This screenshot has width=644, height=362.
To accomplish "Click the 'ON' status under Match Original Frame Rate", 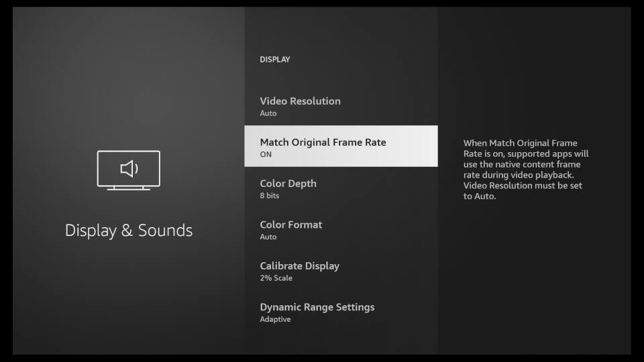I will coord(266,154).
